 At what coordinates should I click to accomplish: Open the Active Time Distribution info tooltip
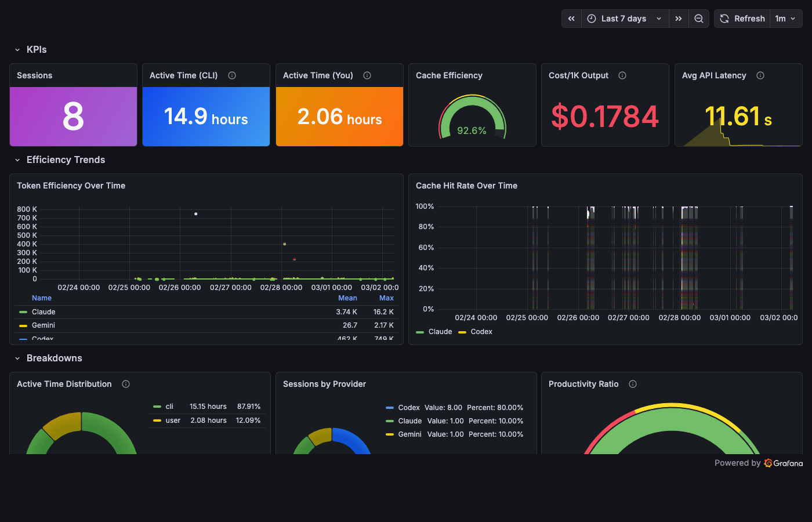click(126, 383)
